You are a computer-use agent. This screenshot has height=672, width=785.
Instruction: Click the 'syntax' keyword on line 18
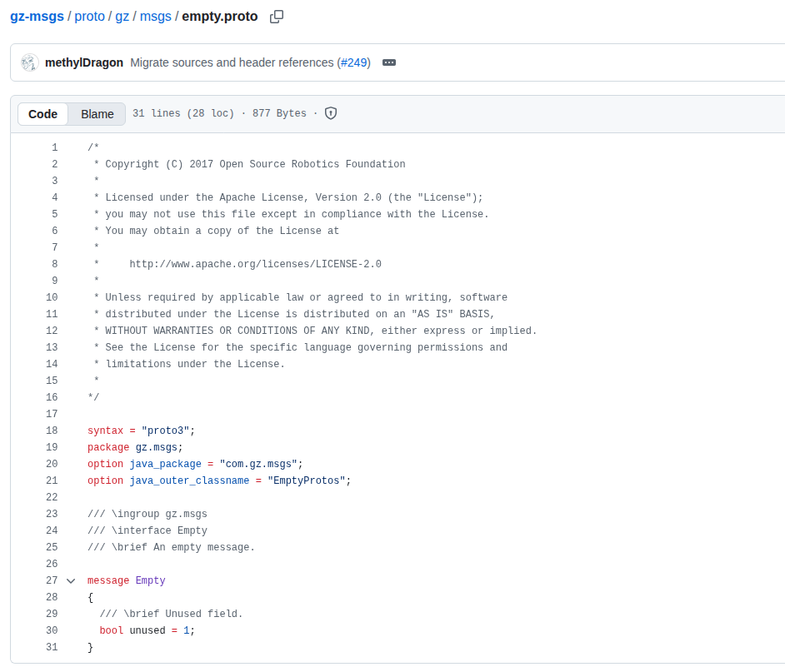[105, 431]
